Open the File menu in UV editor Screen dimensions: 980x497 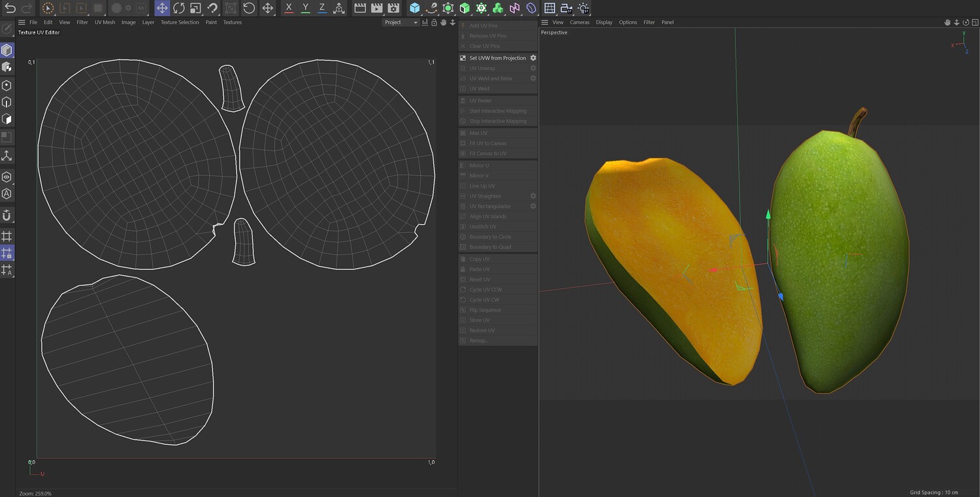pos(33,22)
